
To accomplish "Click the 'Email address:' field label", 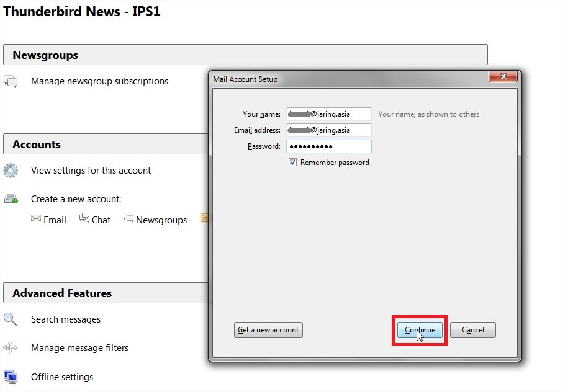I will 257,130.
